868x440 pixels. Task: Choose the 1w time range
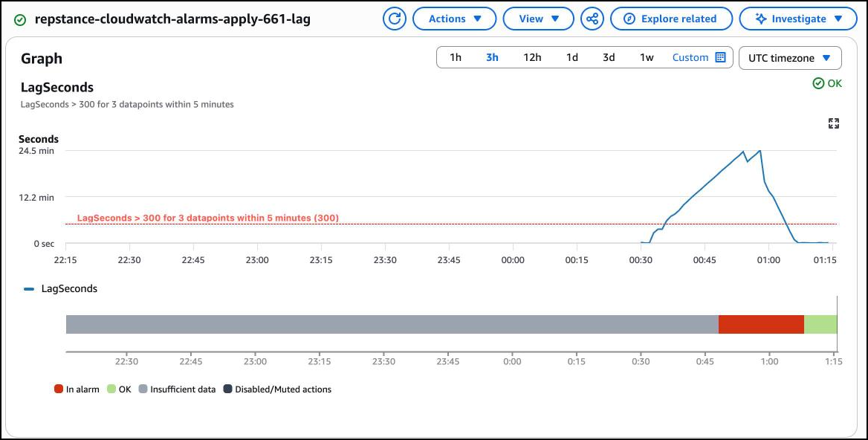pyautogui.click(x=647, y=57)
